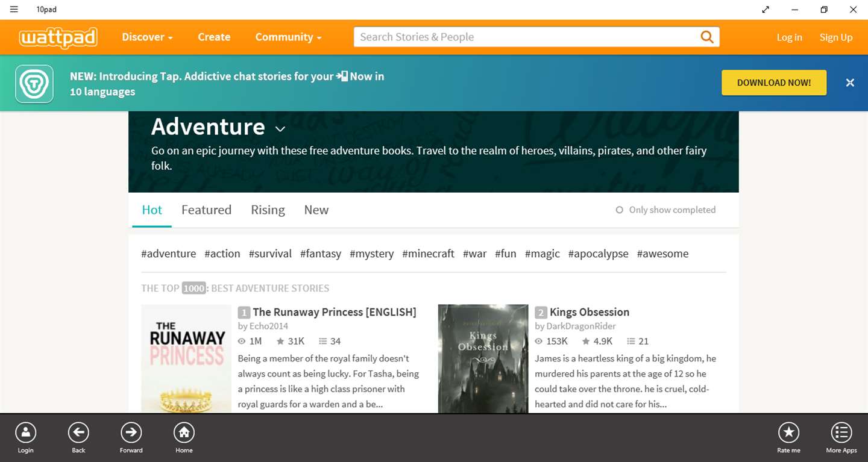Click the 4.9K votes star count
868x462 pixels.
tap(597, 341)
